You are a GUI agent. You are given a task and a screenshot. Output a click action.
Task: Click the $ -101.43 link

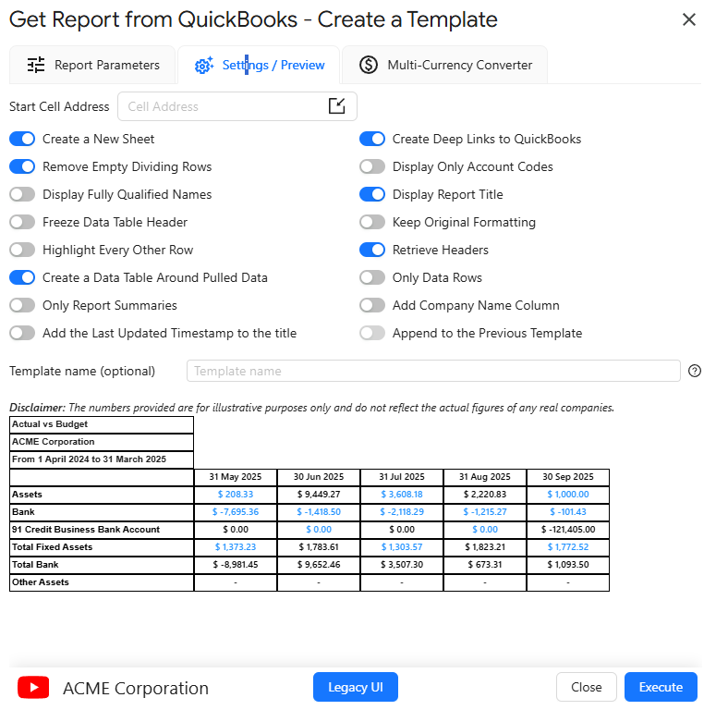(x=568, y=512)
